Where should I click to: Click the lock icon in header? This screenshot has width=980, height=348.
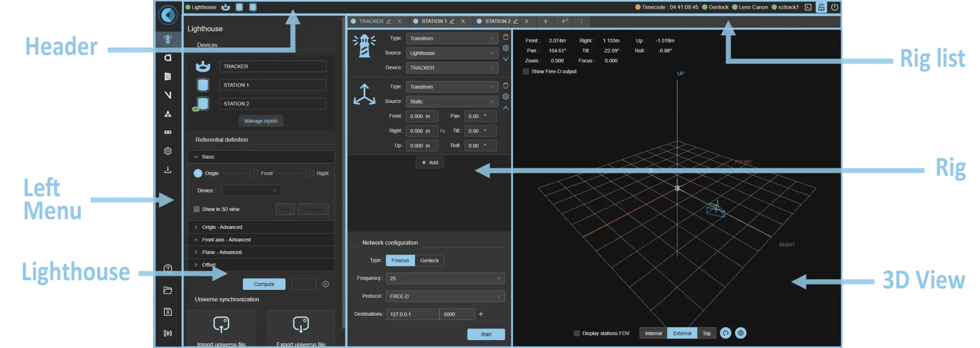[821, 7]
